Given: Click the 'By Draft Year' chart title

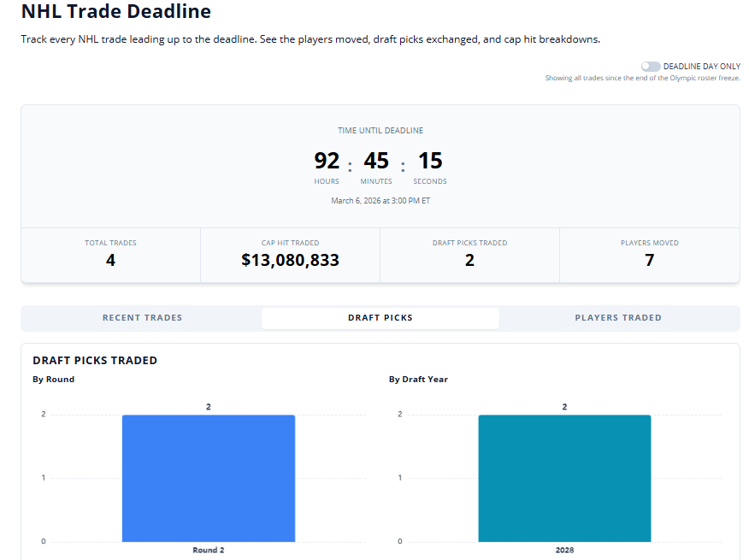Looking at the screenshot, I should click(418, 380).
